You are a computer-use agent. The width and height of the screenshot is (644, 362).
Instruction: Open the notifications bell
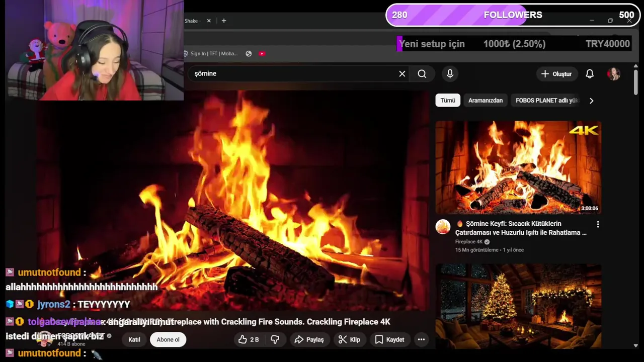(590, 74)
